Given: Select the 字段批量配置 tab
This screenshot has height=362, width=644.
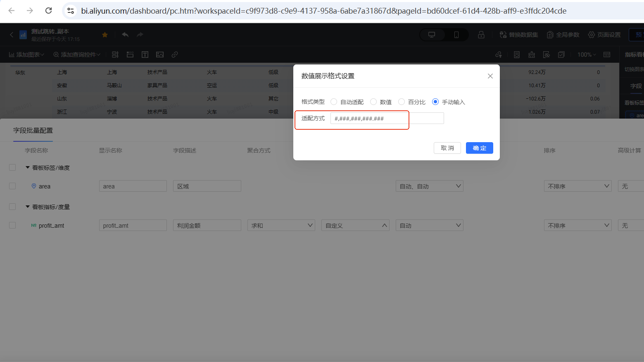Looking at the screenshot, I should 33,131.
